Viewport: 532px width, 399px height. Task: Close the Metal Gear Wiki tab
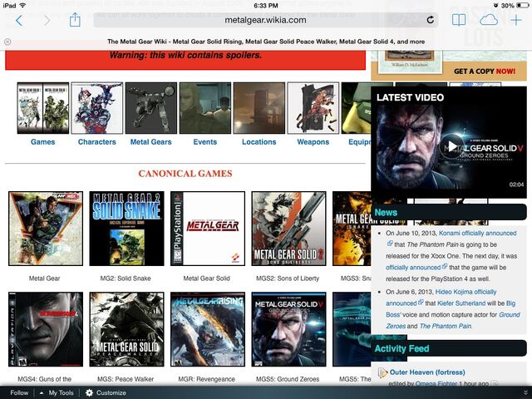click(x=7, y=42)
